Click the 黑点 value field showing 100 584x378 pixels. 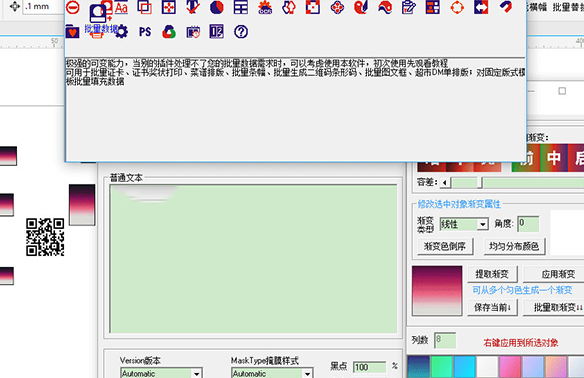pos(369,368)
